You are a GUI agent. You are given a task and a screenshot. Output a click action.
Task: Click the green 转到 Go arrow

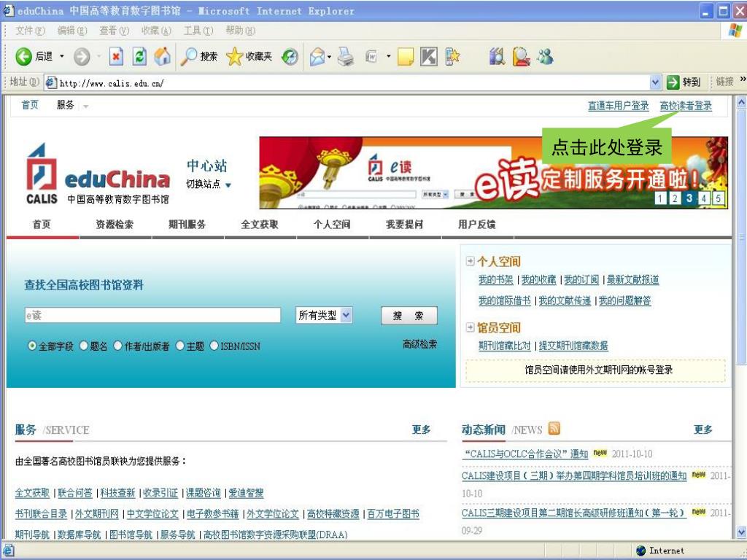(x=673, y=82)
